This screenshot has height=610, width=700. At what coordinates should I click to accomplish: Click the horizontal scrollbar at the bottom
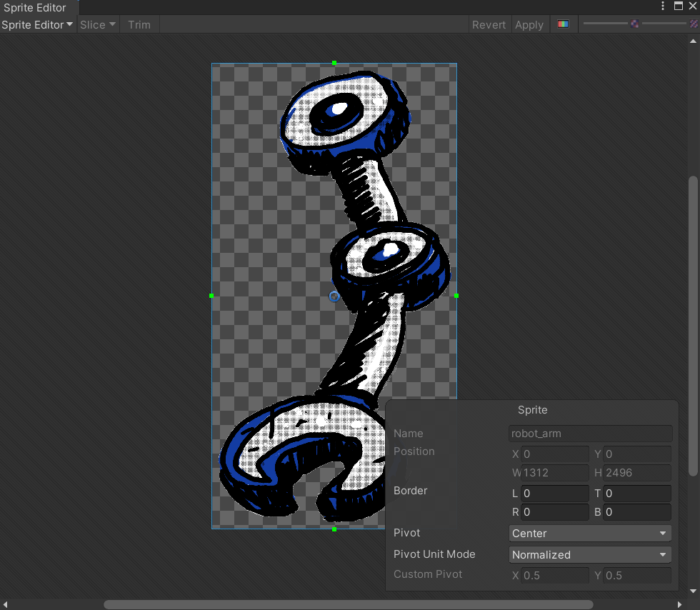click(x=348, y=604)
